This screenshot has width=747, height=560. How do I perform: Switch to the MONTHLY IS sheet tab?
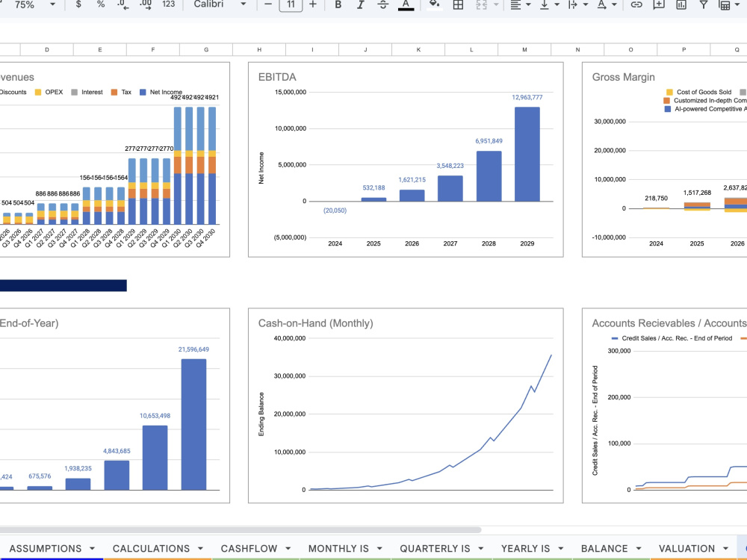338,549
